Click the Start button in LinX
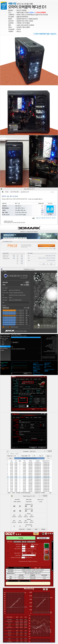58x644 pixels. [x=11, y=458]
